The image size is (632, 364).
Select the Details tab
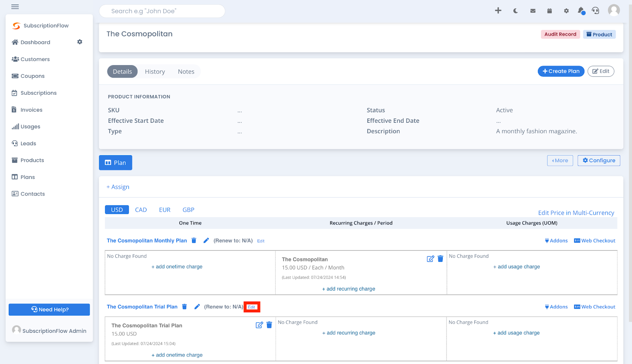point(122,71)
